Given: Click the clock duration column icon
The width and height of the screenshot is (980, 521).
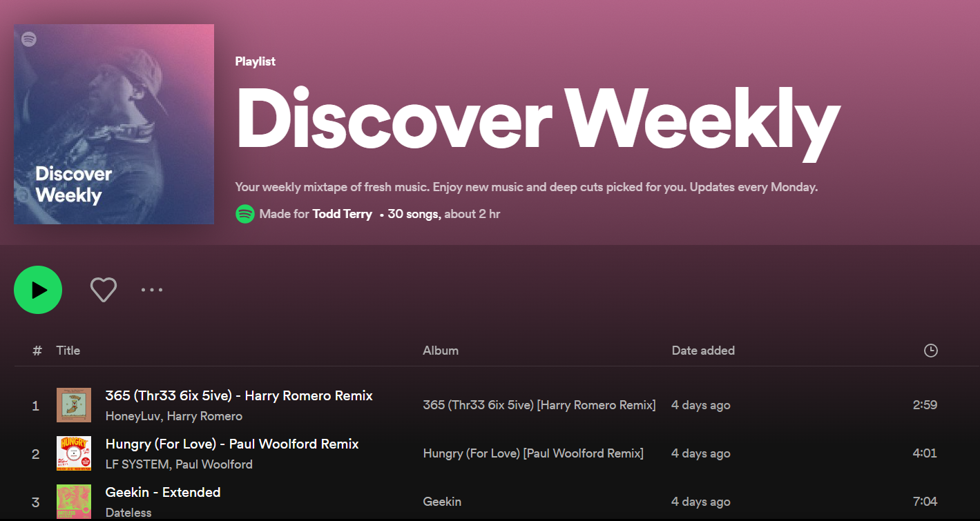Looking at the screenshot, I should (x=930, y=351).
